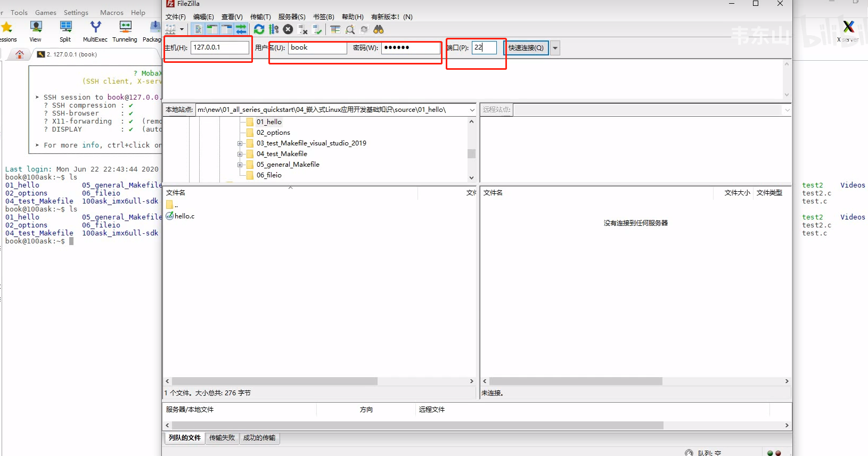This screenshot has width=868, height=456.
Task: Open the directory listing filters dialog
Action: point(335,29)
